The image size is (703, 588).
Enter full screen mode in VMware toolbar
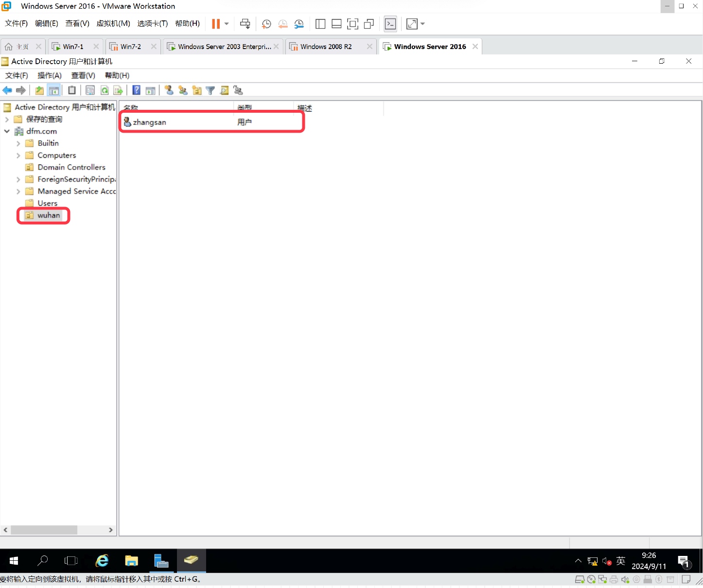click(x=352, y=24)
